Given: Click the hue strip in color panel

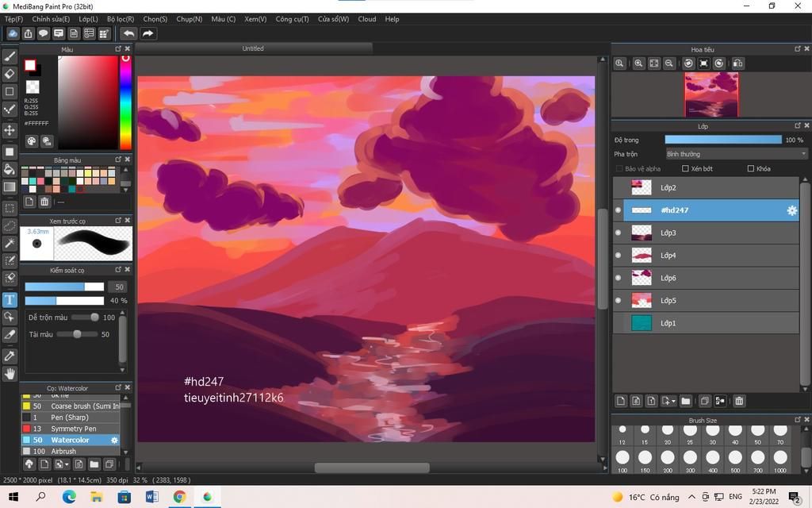Looking at the screenshot, I should [125, 102].
